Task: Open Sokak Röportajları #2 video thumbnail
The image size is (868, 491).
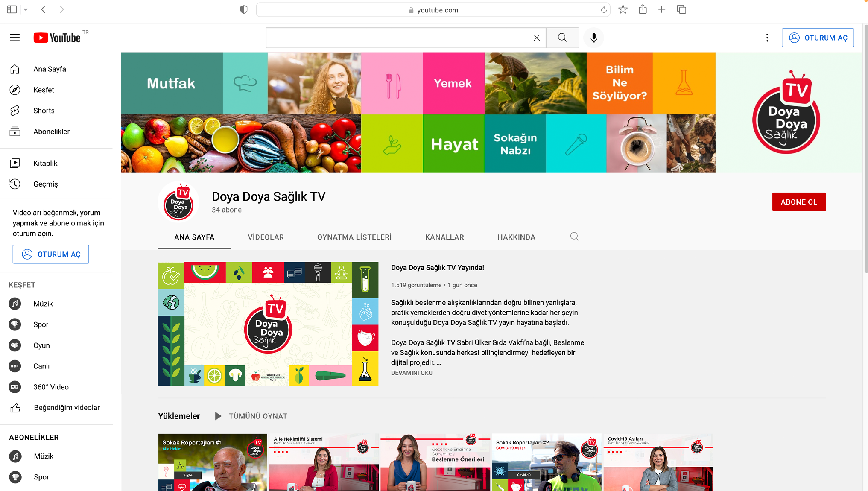Action: click(x=547, y=462)
